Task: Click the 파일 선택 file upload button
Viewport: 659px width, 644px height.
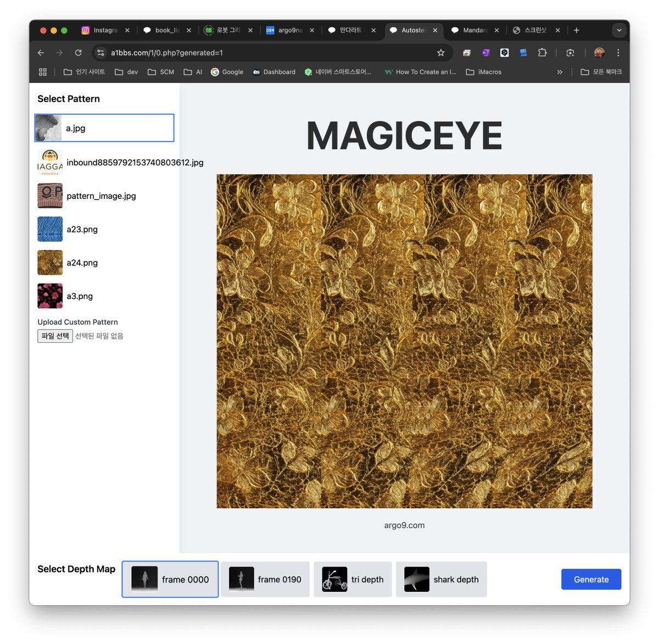Action: tap(55, 336)
